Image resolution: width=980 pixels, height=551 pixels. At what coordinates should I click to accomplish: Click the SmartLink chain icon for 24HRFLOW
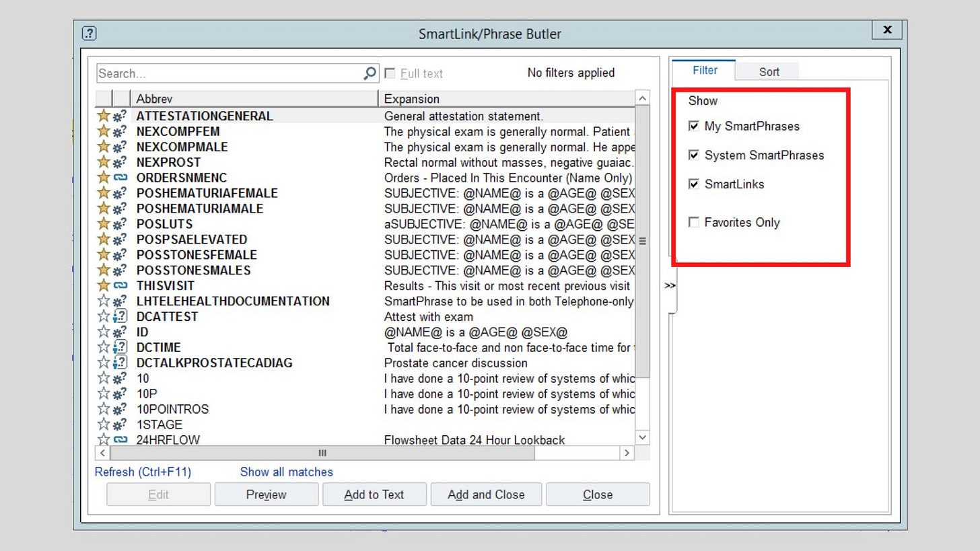point(120,440)
